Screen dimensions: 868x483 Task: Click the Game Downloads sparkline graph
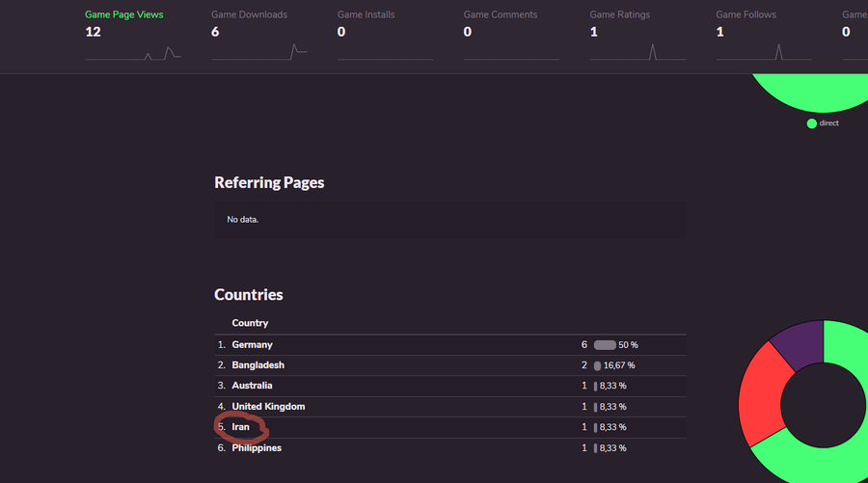click(259, 53)
